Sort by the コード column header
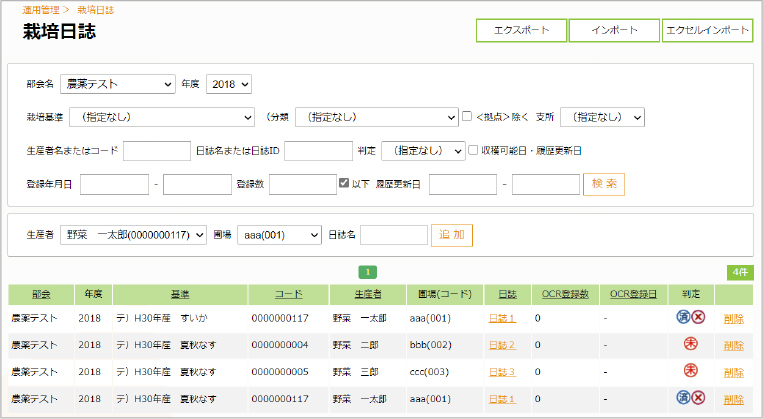The height and width of the screenshot is (419, 763). [289, 294]
